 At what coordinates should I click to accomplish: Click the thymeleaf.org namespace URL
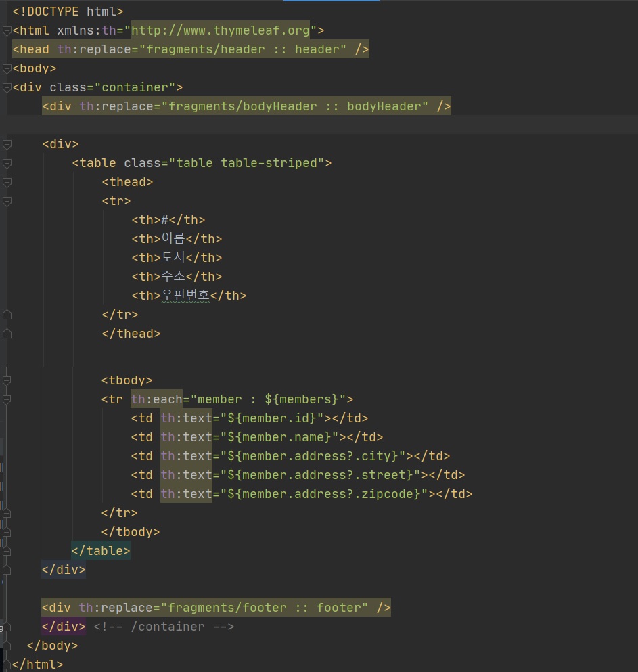point(221,30)
